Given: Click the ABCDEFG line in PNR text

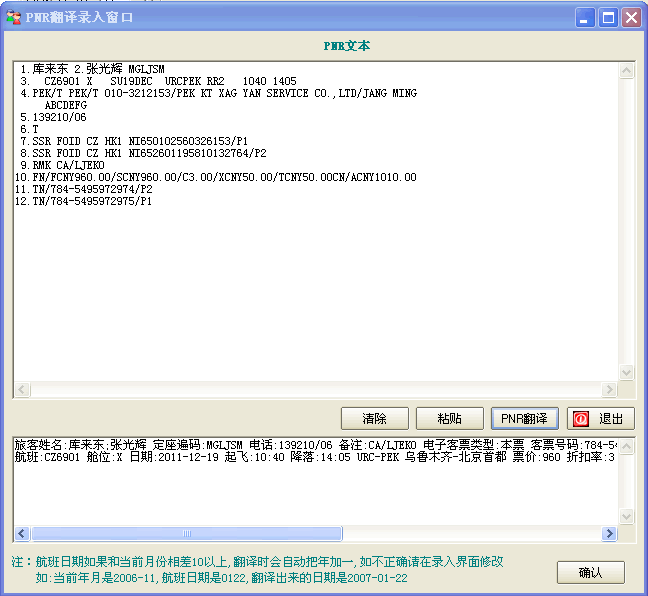Looking at the screenshot, I should [x=66, y=105].
